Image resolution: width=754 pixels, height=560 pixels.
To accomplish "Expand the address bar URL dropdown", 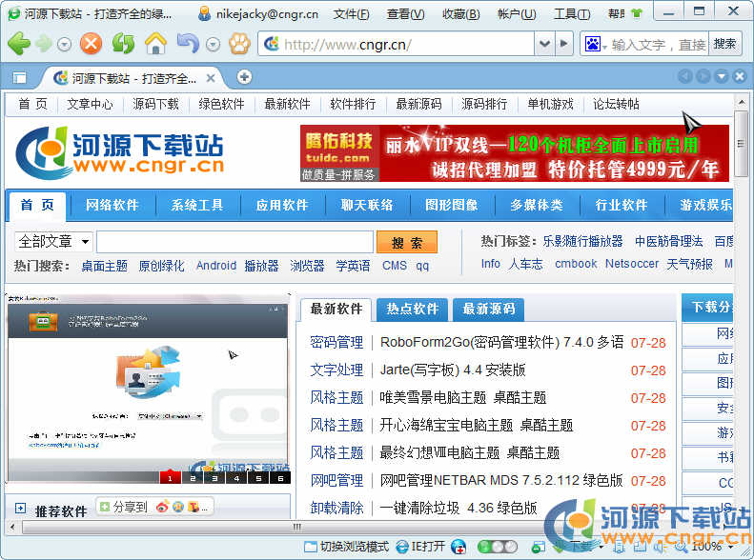I will [544, 44].
